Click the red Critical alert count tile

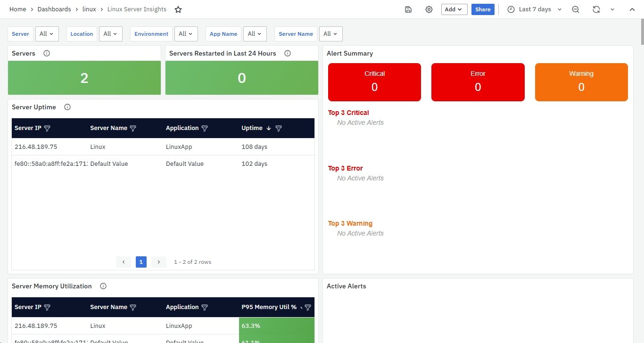(374, 82)
